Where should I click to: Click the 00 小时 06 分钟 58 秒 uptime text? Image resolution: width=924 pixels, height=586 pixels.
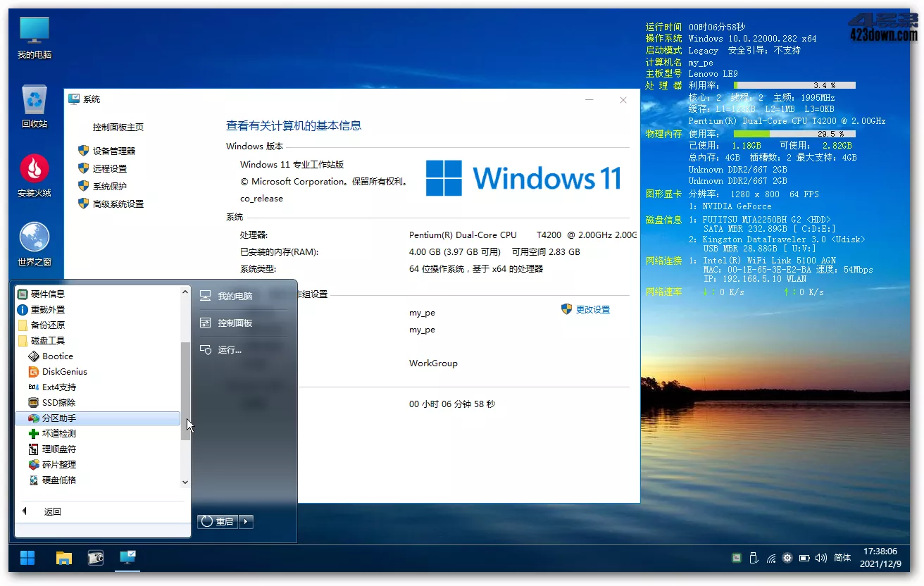click(x=452, y=404)
